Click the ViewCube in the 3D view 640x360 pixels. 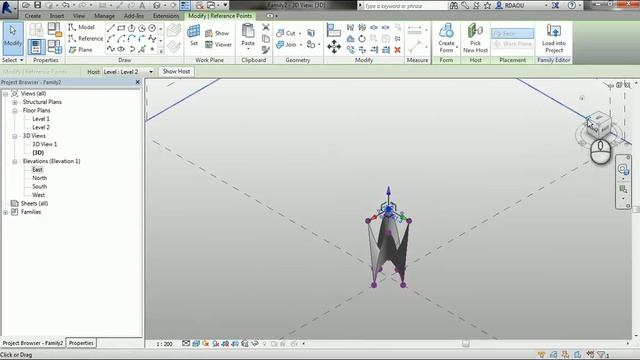pos(599,124)
